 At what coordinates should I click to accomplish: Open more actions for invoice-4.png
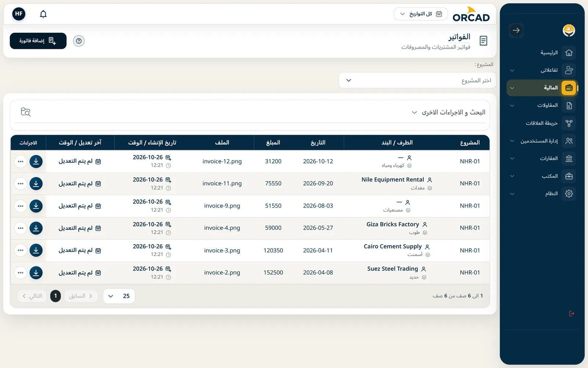click(x=21, y=228)
